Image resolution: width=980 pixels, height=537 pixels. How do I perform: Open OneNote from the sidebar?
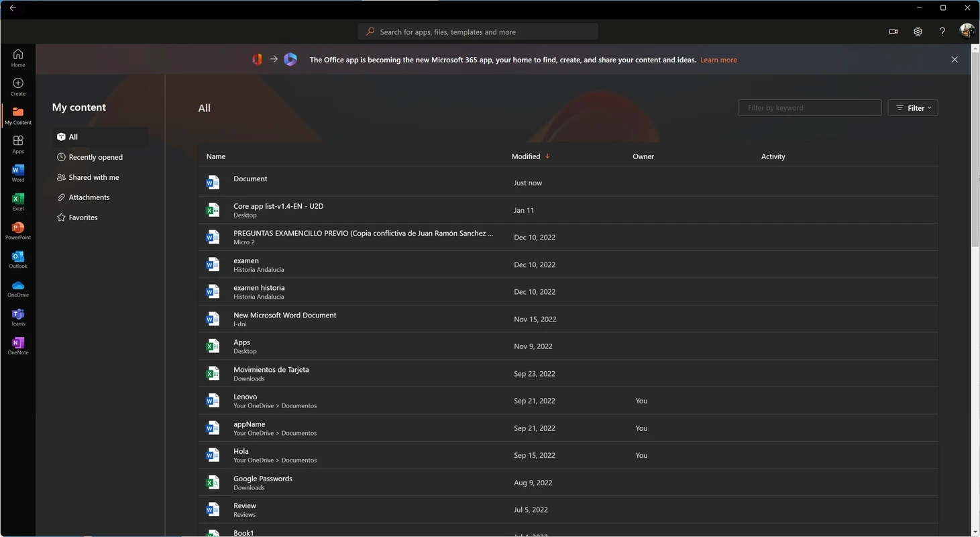(x=18, y=346)
